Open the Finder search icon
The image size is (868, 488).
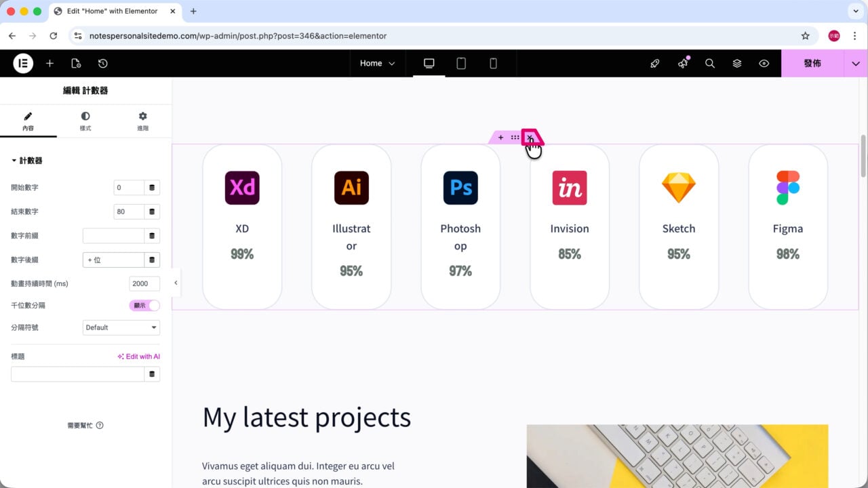[x=710, y=63]
